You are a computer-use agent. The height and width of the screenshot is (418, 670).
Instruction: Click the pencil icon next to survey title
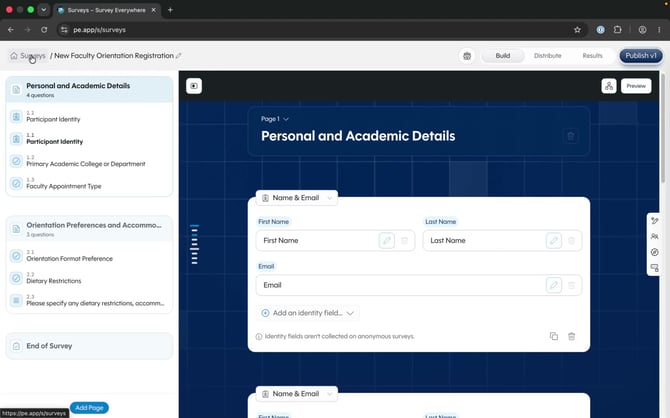179,56
